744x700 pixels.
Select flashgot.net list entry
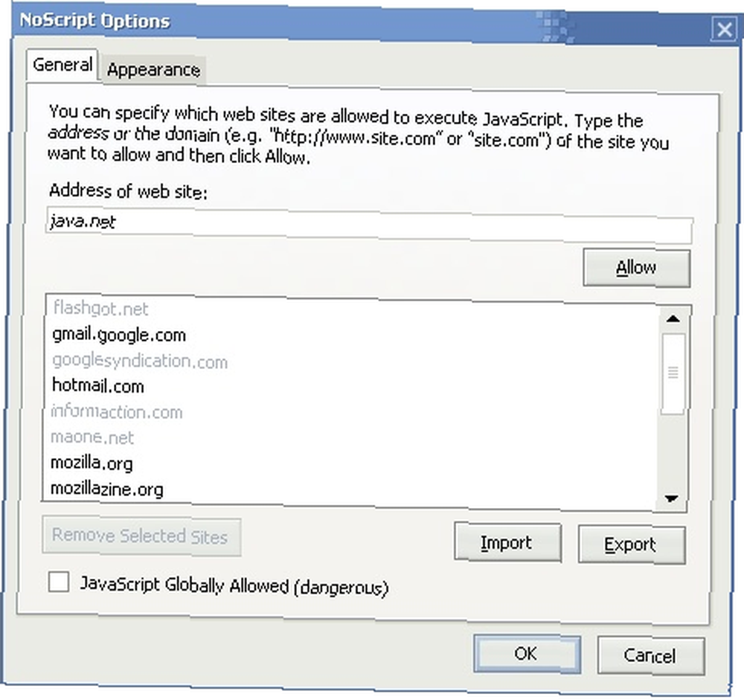coord(100,309)
